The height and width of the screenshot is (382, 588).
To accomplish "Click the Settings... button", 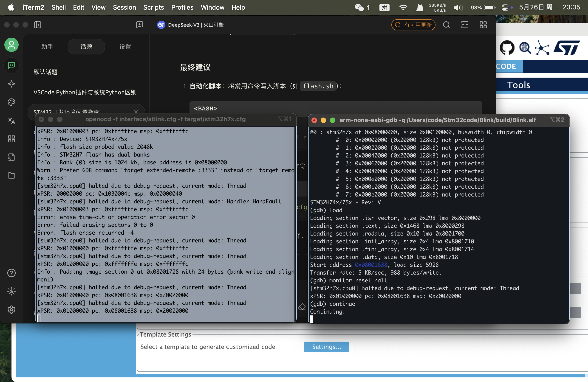I will point(326,347).
